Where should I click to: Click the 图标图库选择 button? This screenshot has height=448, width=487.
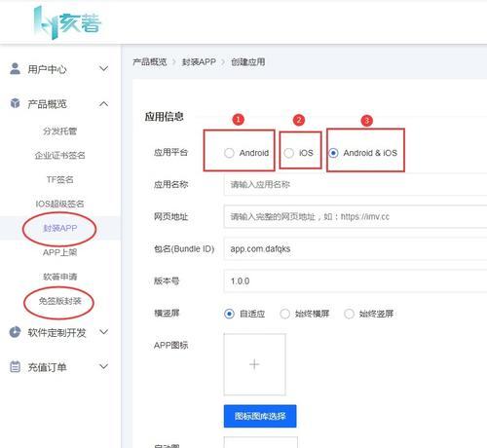click(x=260, y=416)
